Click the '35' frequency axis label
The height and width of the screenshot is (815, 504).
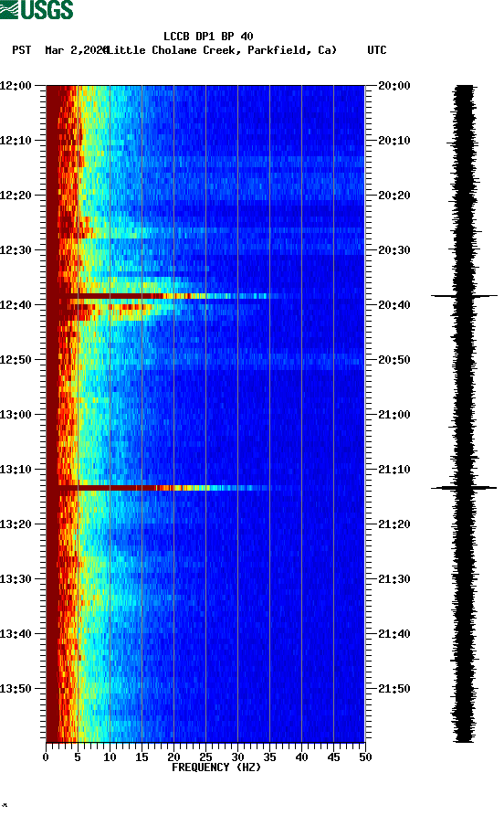tap(269, 757)
